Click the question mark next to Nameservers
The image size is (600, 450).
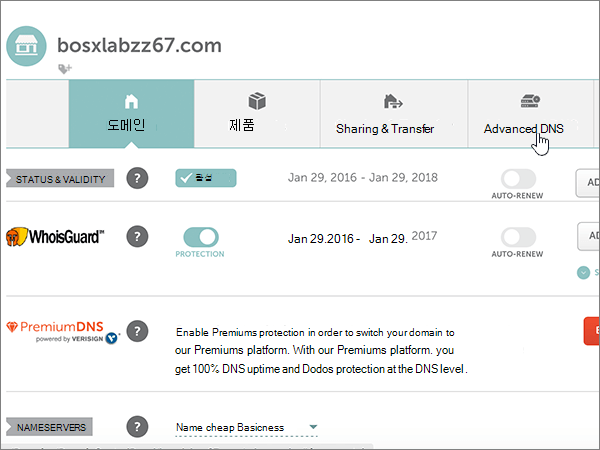coord(137,427)
